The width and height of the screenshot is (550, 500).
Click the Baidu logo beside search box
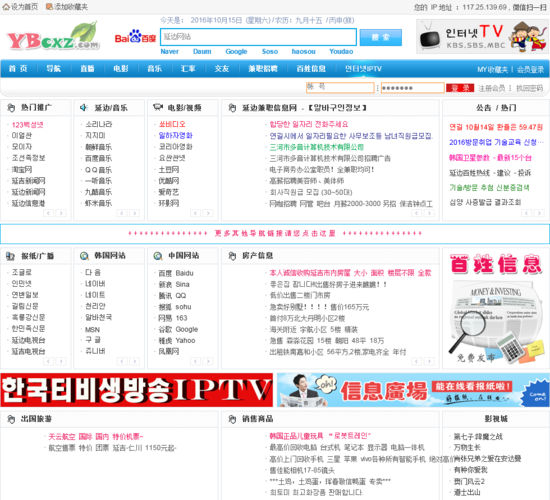pos(135,36)
